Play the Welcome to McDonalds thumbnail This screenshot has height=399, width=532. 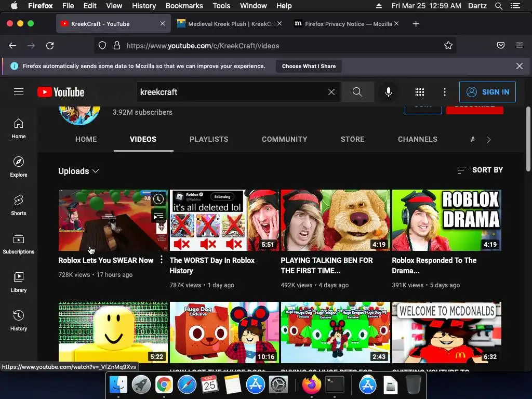pos(447,332)
